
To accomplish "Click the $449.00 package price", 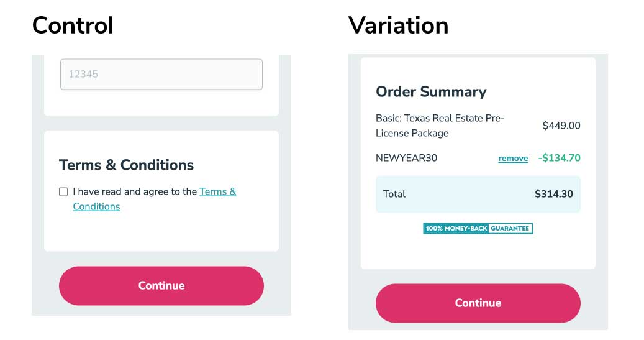I will [561, 126].
